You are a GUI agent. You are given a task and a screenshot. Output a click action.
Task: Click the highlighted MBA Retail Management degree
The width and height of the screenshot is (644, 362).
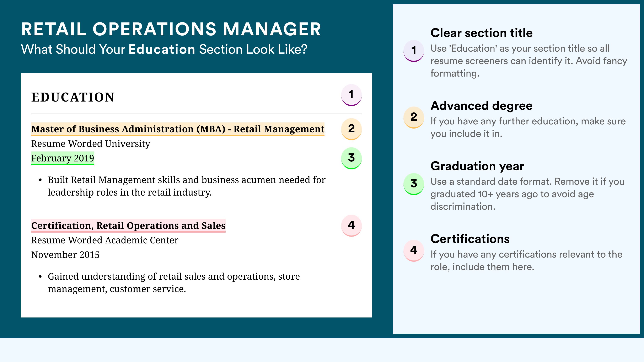pyautogui.click(x=177, y=129)
